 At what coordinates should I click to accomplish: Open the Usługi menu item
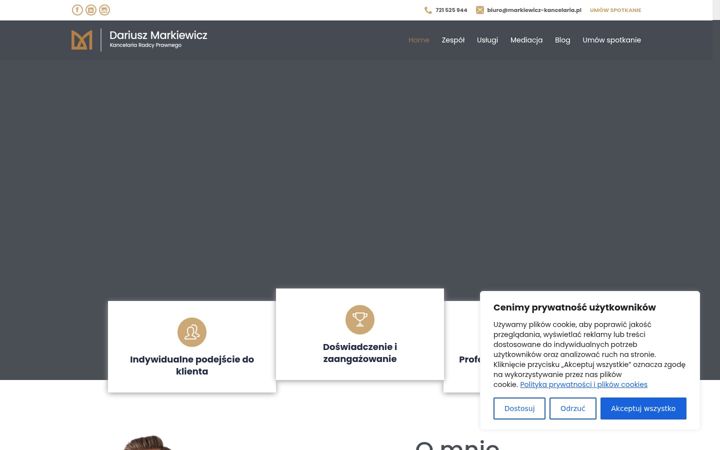coord(487,40)
